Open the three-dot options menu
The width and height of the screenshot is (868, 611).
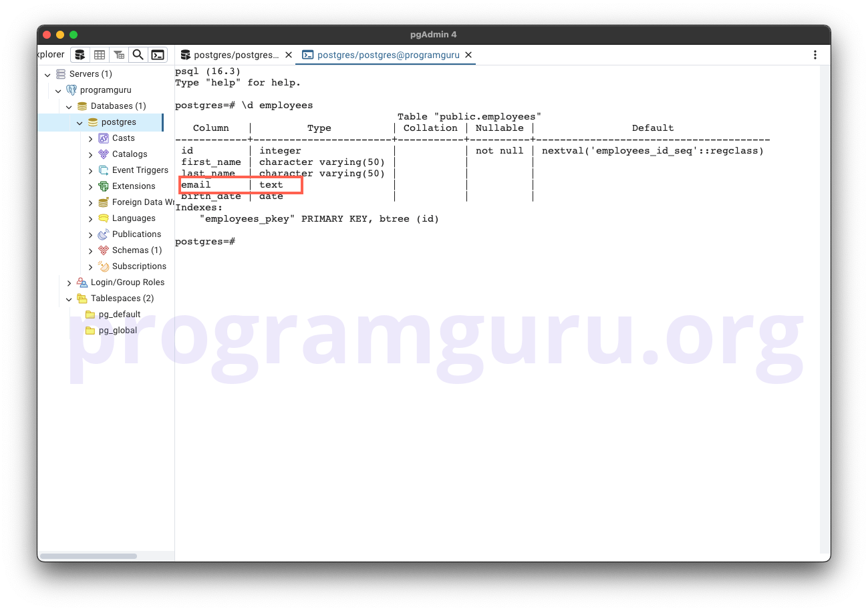tap(815, 54)
